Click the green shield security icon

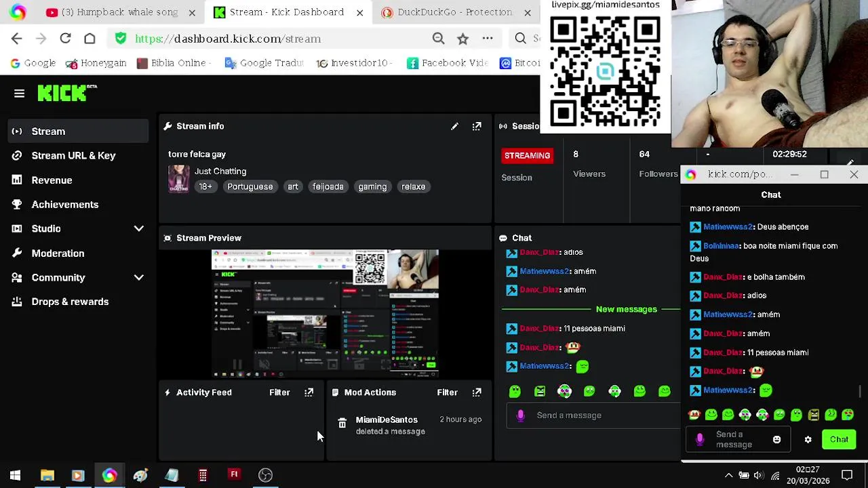pyautogui.click(x=121, y=39)
